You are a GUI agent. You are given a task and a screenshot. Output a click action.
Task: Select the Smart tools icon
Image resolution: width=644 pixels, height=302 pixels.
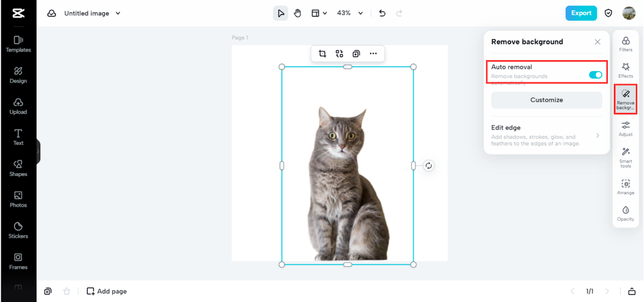click(x=625, y=152)
